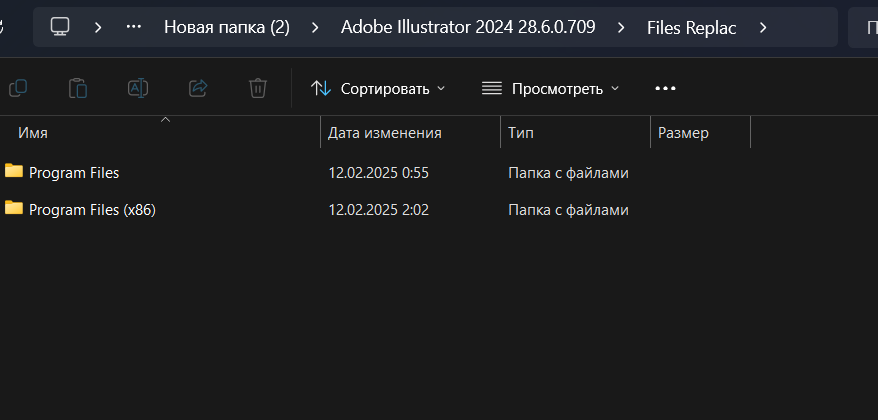Show hidden breadcrumb path via ellipsis
The width and height of the screenshot is (878, 420).
click(x=133, y=27)
